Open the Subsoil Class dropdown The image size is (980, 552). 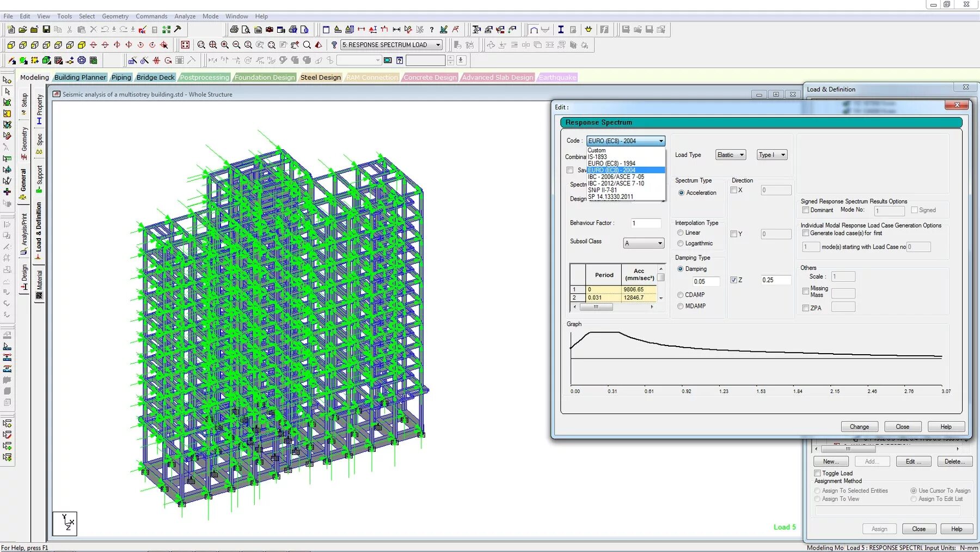[644, 243]
